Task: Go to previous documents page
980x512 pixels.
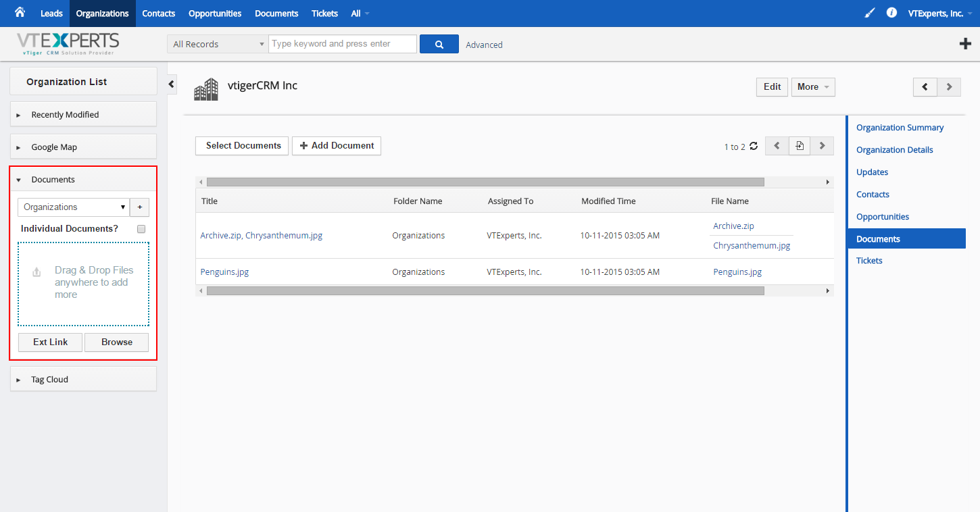Action: pos(777,146)
